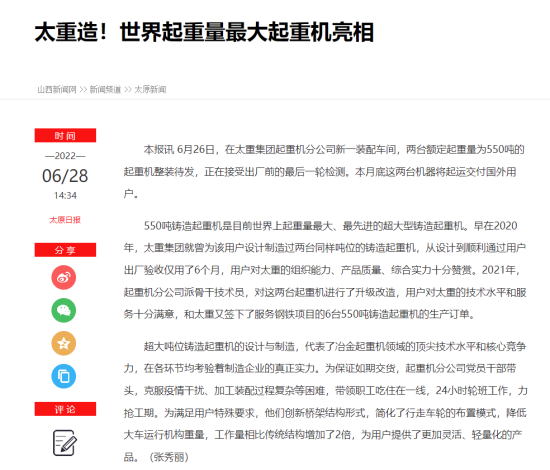The height and width of the screenshot is (470, 550).
Task: Click the red 时间 label
Action: (x=65, y=135)
